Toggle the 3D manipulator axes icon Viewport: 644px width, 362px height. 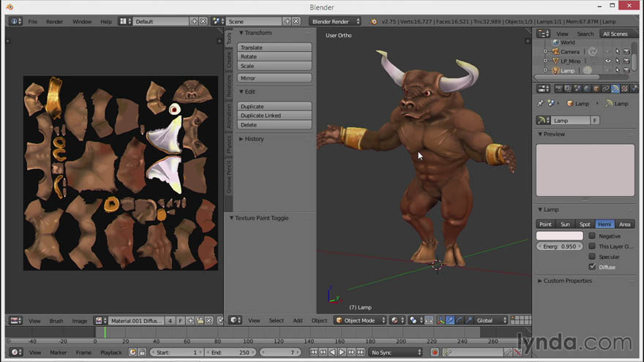[x=441, y=320]
